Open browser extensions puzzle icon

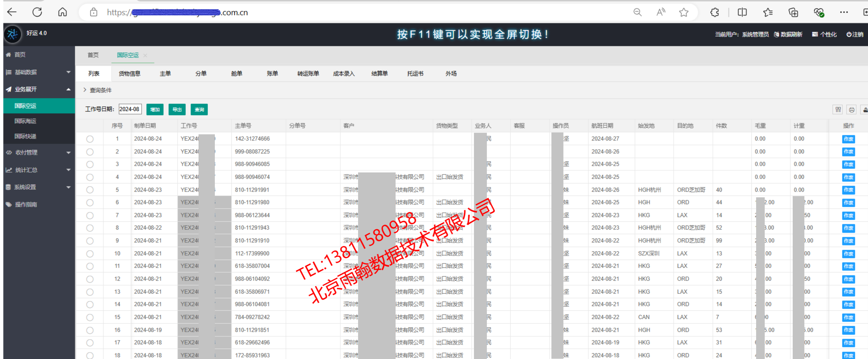[x=714, y=13]
